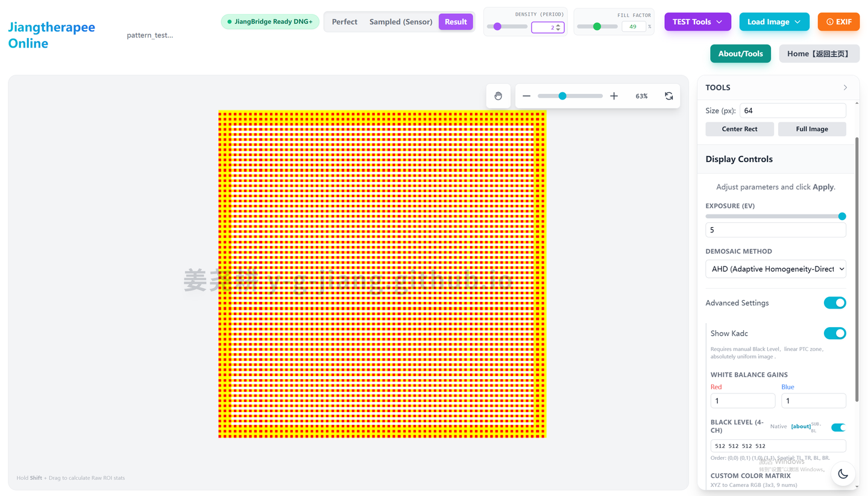Select the hand pan tool
The height and width of the screenshot is (496, 868).
pyautogui.click(x=498, y=95)
